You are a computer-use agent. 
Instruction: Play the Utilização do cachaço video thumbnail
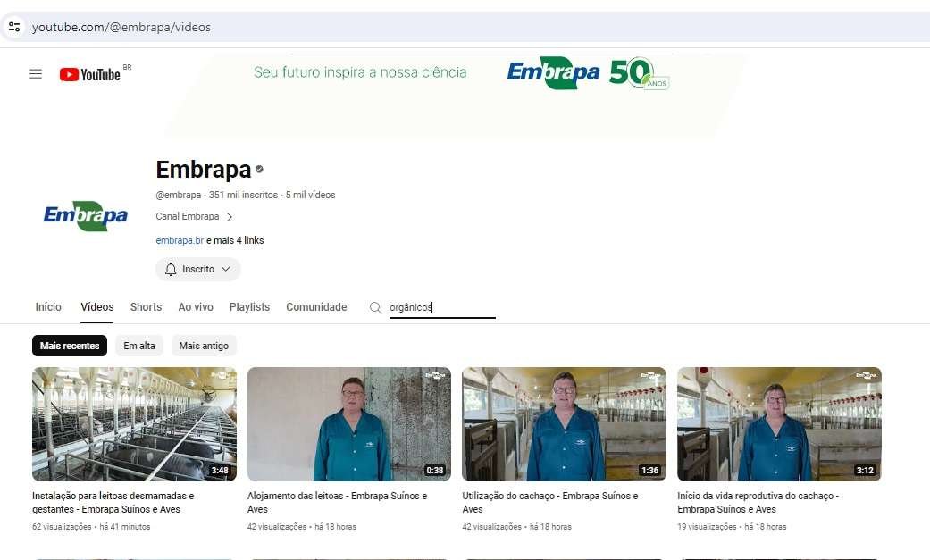click(564, 424)
